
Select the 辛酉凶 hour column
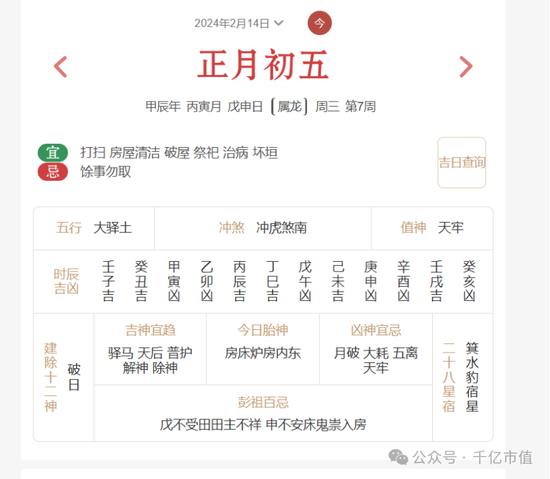(403, 282)
